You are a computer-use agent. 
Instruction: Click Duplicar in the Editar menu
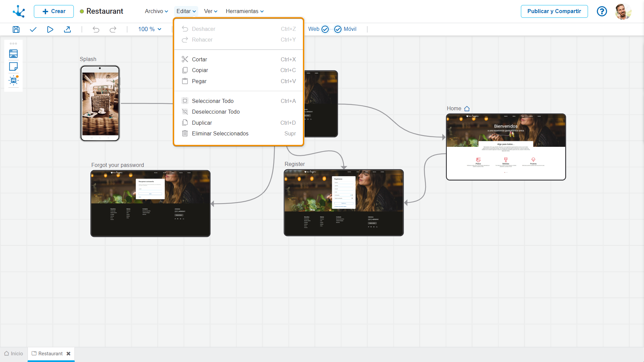[x=202, y=123]
